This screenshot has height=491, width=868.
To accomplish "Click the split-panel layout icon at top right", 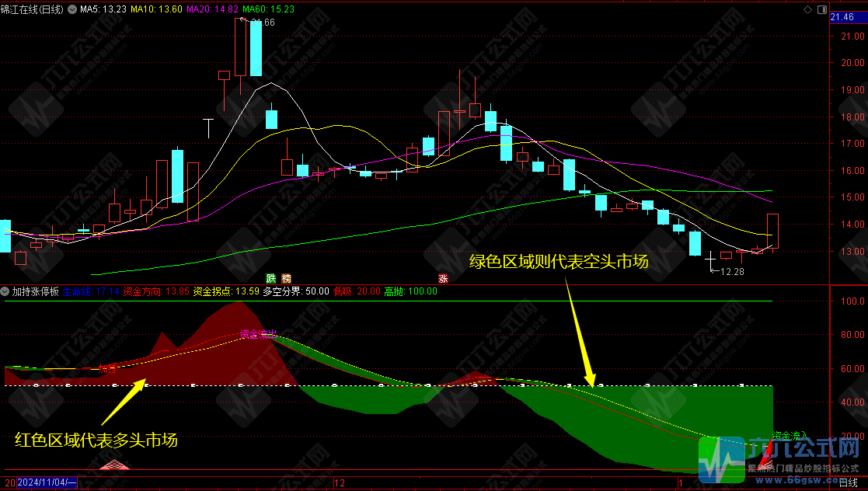I will pyautogui.click(x=822, y=9).
